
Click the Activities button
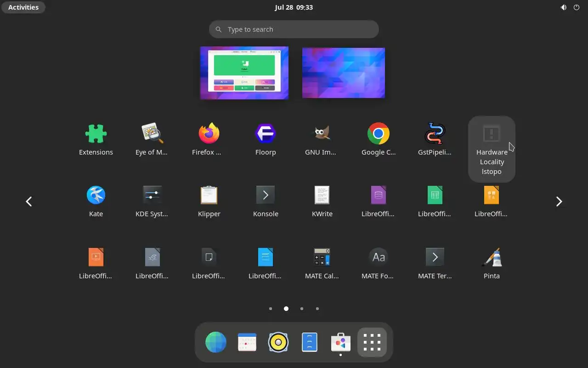coord(23,7)
